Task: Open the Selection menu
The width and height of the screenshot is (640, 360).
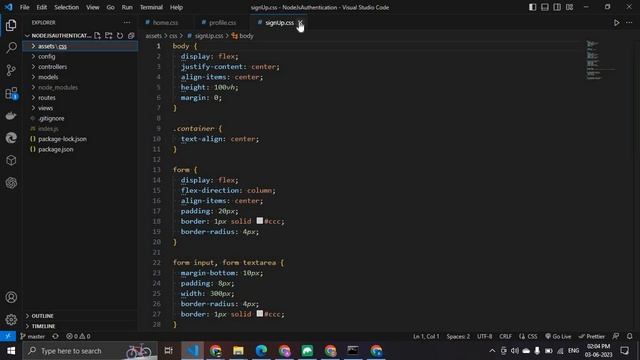Action: click(66, 7)
